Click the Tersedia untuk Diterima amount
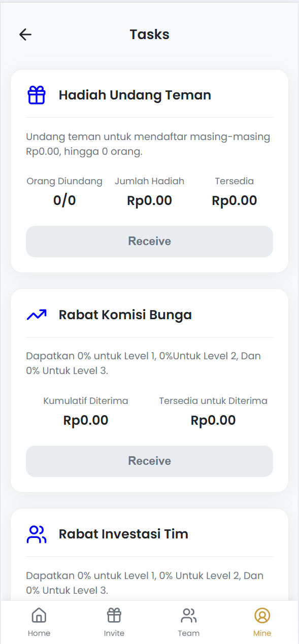 coord(213,420)
